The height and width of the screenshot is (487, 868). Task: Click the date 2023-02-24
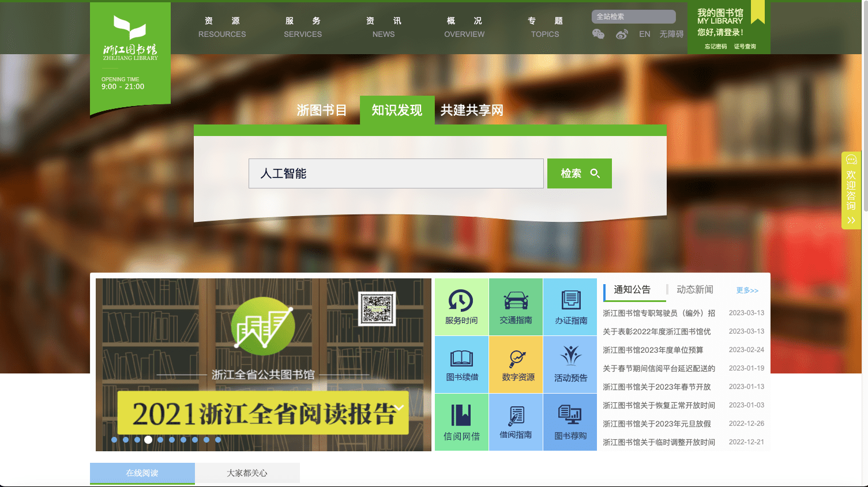tap(746, 350)
